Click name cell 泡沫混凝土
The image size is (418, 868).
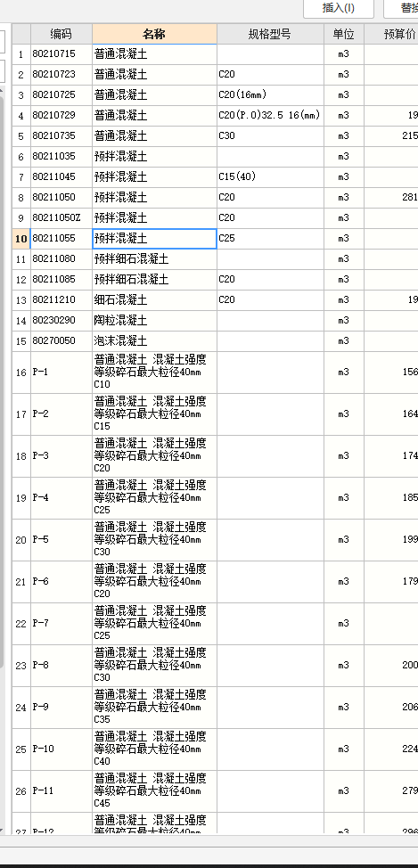click(x=154, y=341)
